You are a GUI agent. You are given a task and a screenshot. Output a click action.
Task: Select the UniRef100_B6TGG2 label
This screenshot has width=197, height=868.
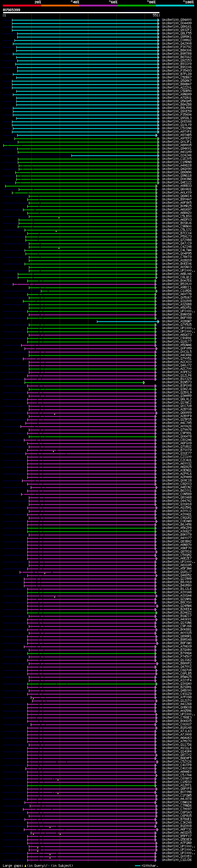coord(177,57)
